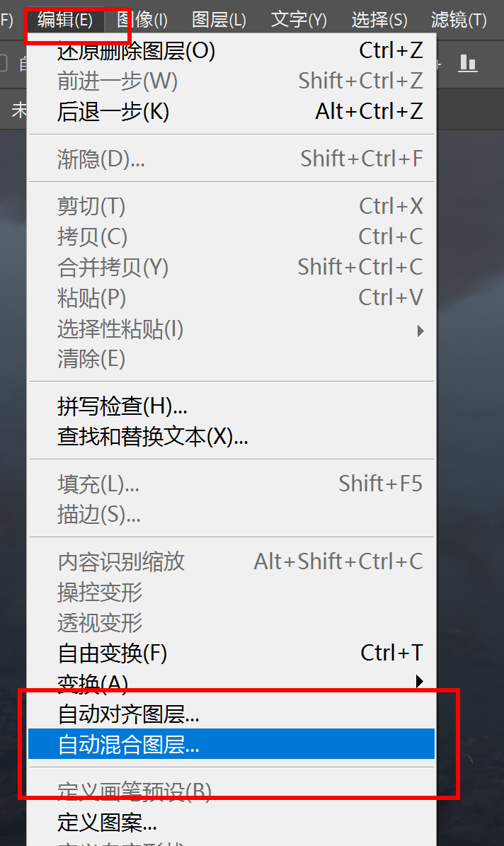Open the 滤镜(T) menu

click(x=459, y=20)
